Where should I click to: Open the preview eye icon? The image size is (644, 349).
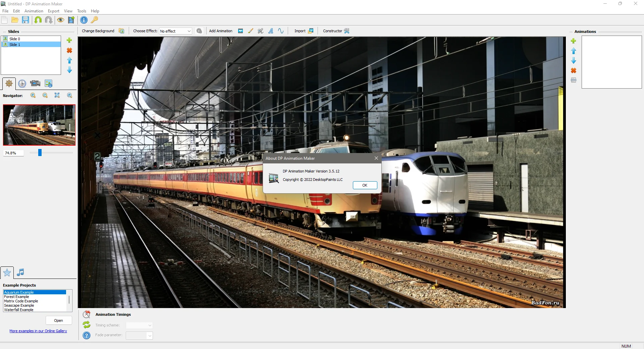tap(60, 20)
